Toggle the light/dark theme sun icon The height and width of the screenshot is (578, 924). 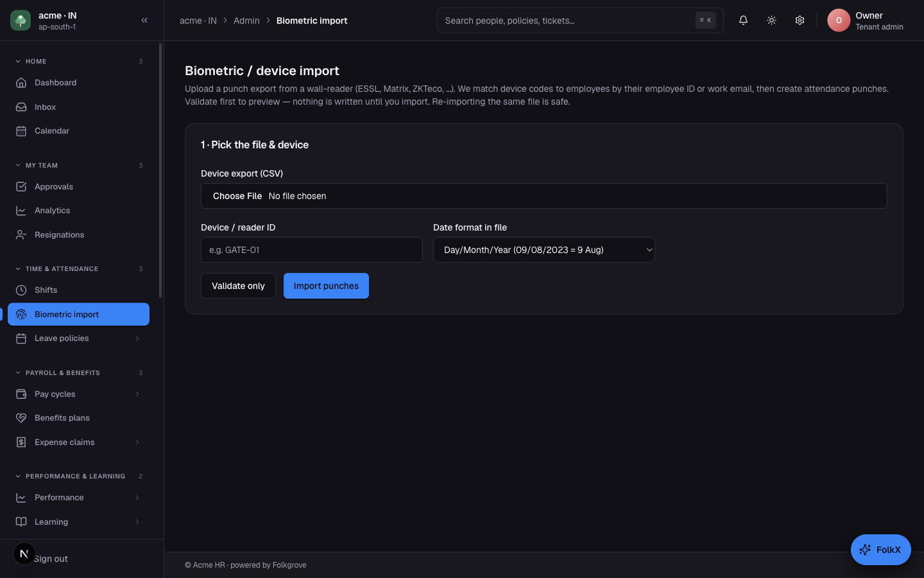[771, 21]
